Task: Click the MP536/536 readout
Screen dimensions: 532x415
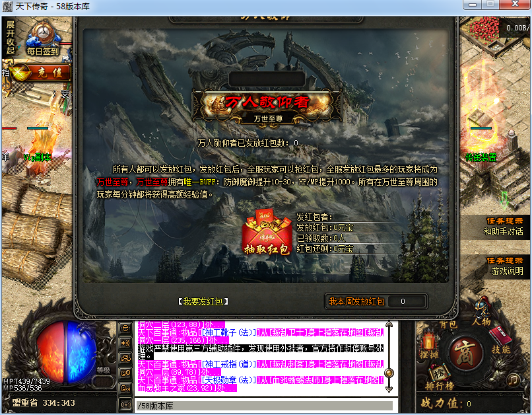Action: pos(22,388)
